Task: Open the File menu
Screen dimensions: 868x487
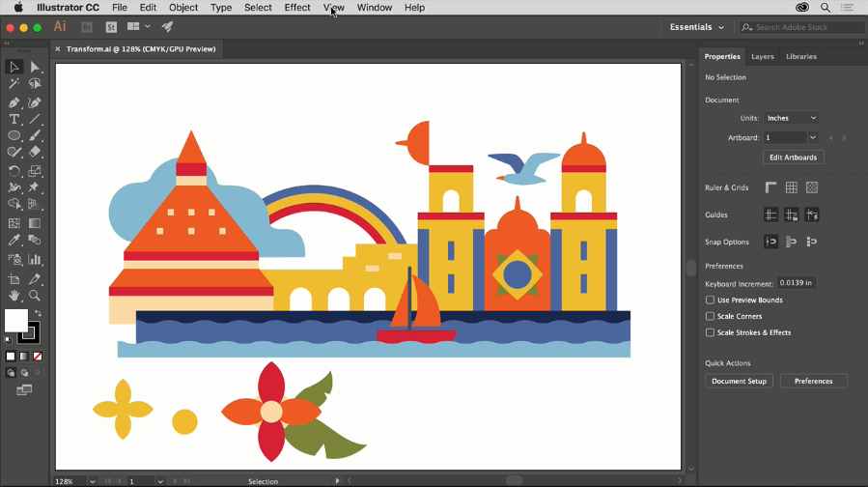Action: click(x=120, y=8)
